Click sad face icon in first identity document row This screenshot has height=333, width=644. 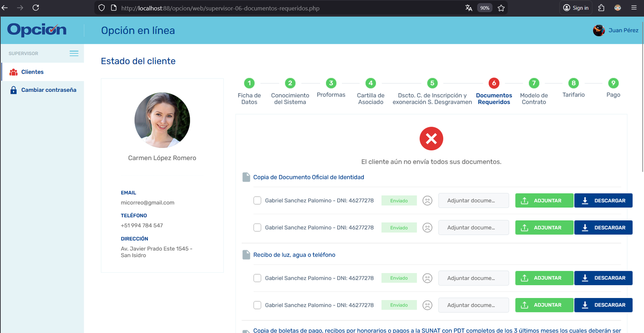[427, 200]
